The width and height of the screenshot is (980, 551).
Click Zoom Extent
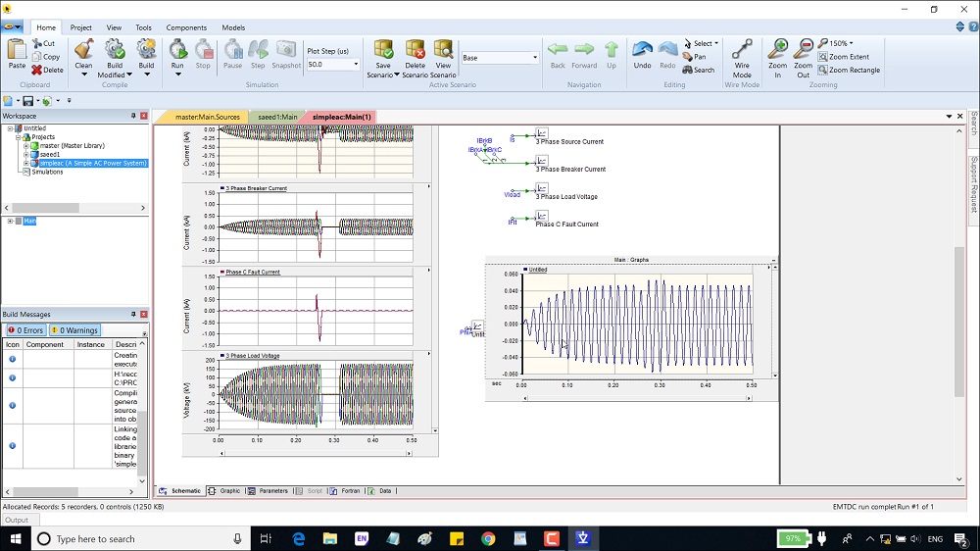point(843,57)
